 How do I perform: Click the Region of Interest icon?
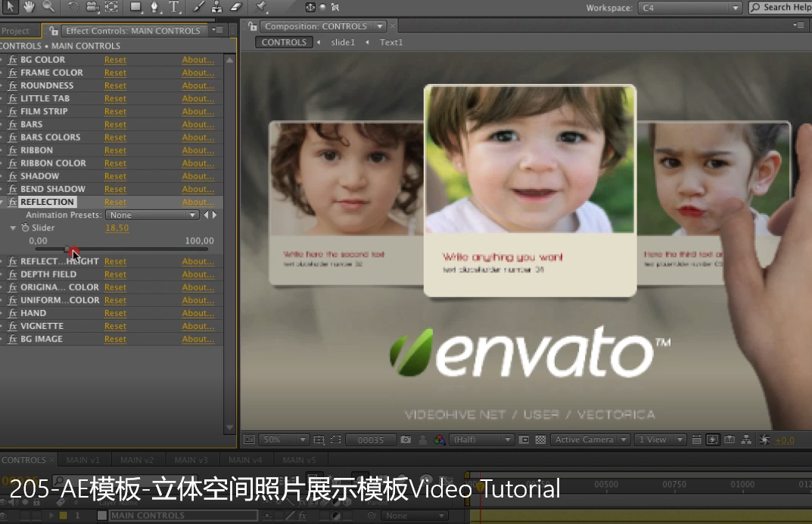[524, 439]
